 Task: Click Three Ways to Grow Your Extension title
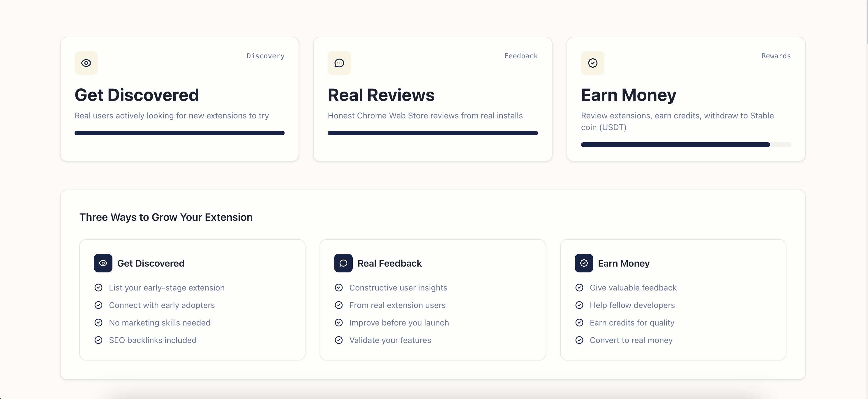click(x=166, y=217)
